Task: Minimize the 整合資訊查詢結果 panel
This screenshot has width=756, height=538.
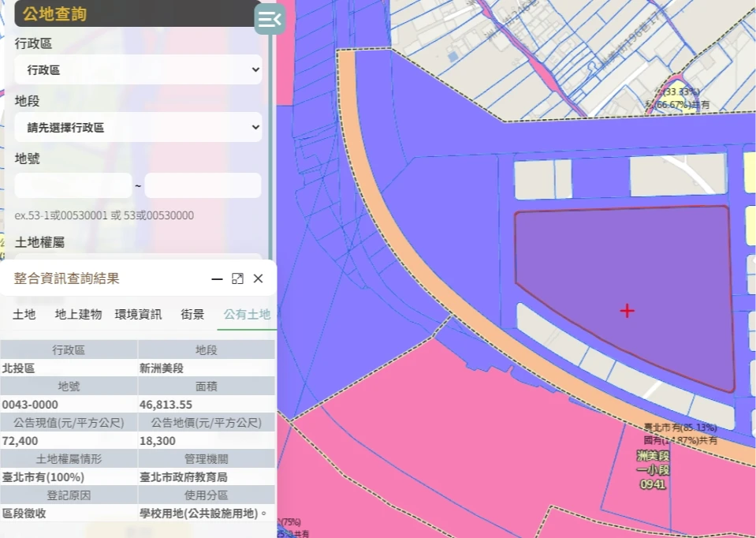Action: (x=217, y=278)
